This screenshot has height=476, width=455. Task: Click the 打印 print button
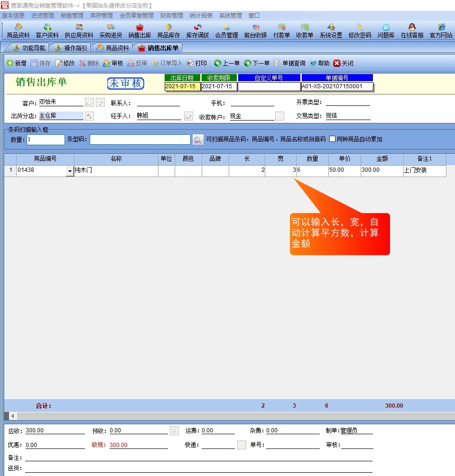(x=197, y=63)
